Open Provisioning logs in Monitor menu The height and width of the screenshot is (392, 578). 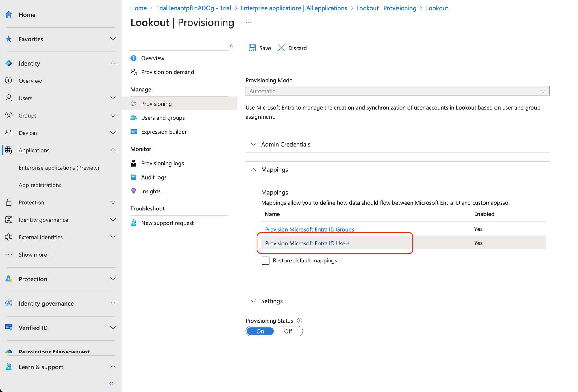[162, 163]
